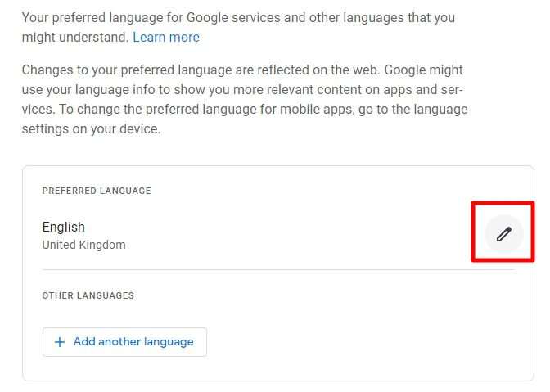
Task: Click the grey circular background behind the pencil
Action: coord(504,234)
